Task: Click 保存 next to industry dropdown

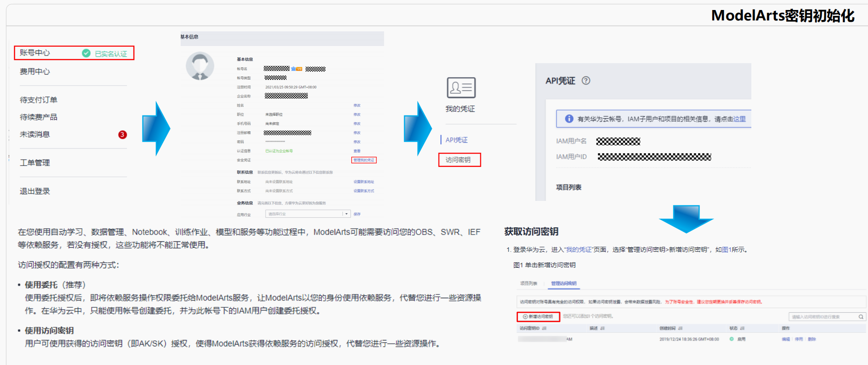Action: coord(357,214)
